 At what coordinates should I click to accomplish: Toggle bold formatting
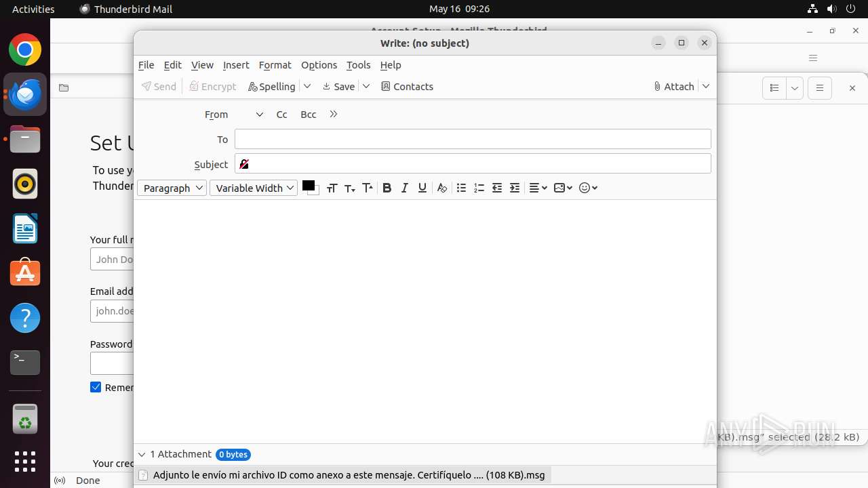coord(387,188)
